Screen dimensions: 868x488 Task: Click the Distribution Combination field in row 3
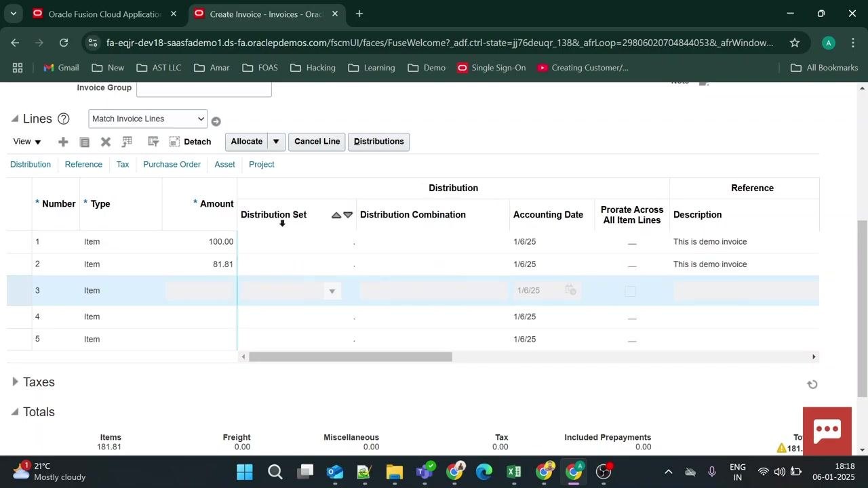(x=433, y=291)
